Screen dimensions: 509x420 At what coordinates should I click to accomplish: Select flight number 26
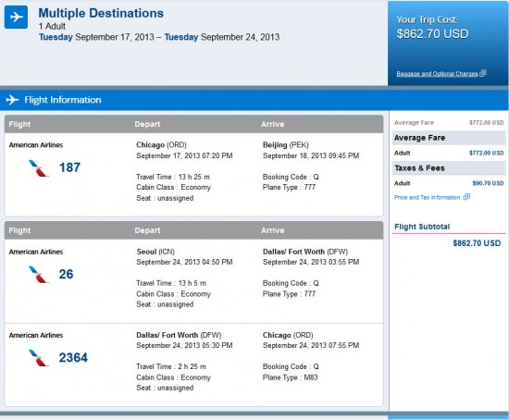click(66, 274)
